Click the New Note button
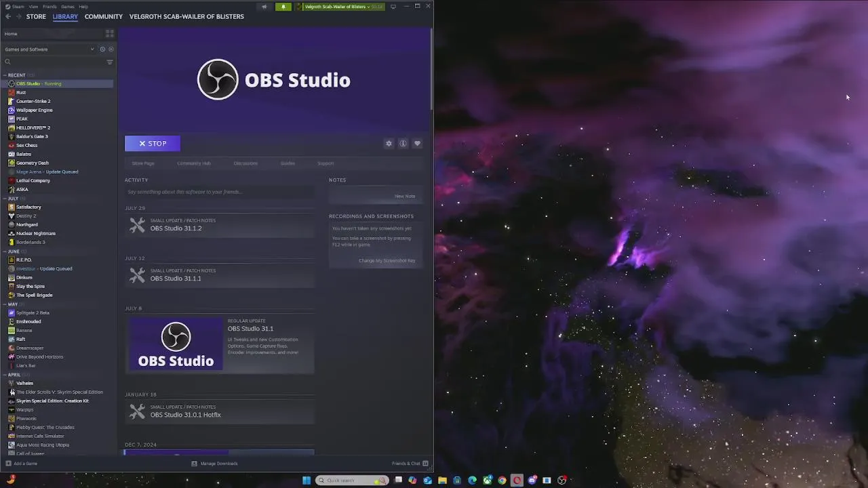Screen dimensions: 868x488 click(x=405, y=197)
